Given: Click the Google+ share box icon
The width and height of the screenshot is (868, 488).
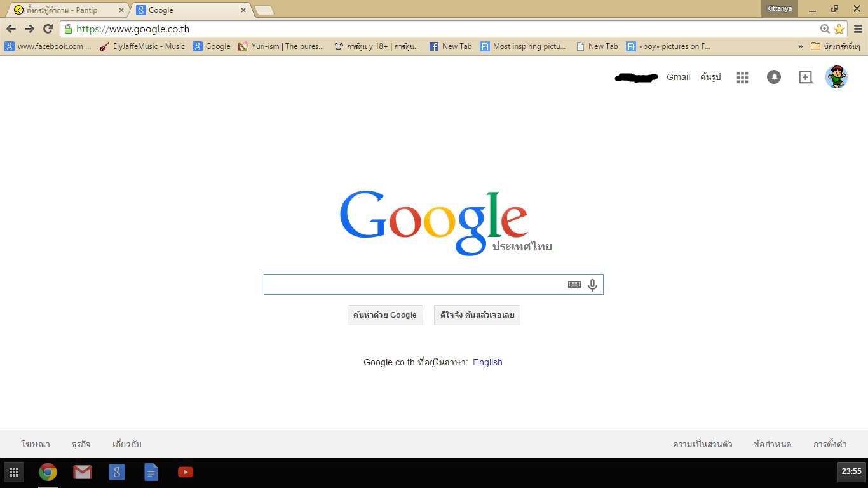Looking at the screenshot, I should [806, 77].
